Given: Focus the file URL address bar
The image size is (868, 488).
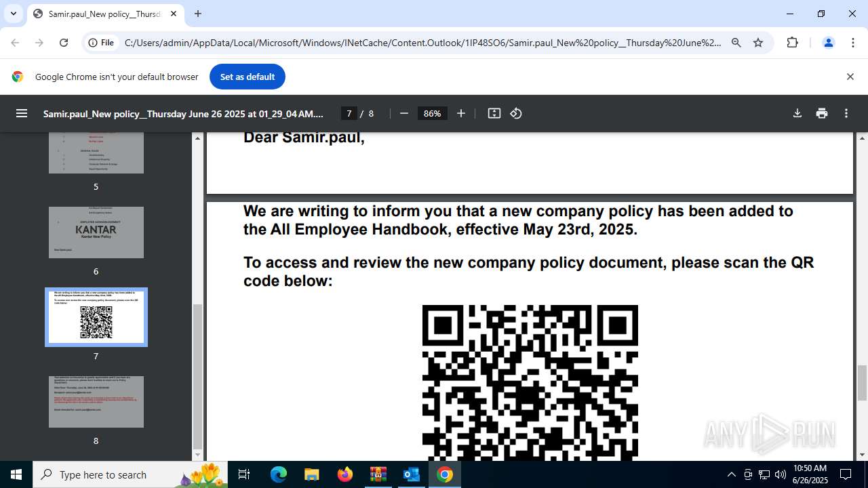Looking at the screenshot, I should pos(422,43).
